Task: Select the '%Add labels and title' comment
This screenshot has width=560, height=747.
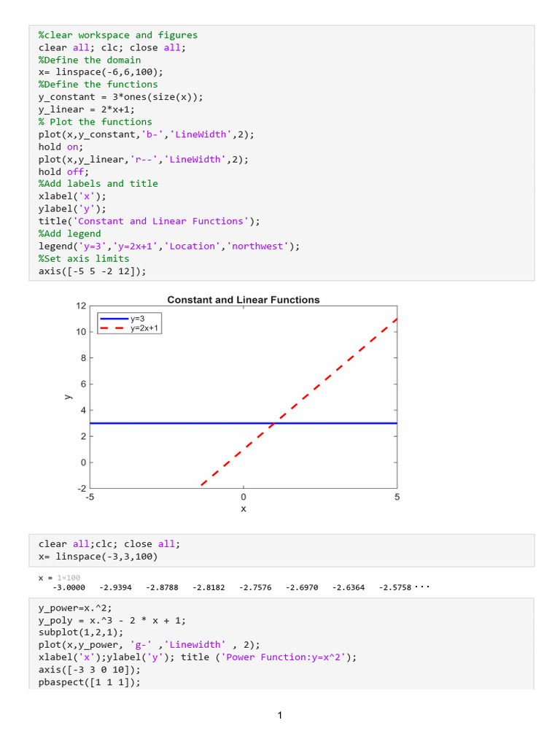Action: [x=98, y=184]
